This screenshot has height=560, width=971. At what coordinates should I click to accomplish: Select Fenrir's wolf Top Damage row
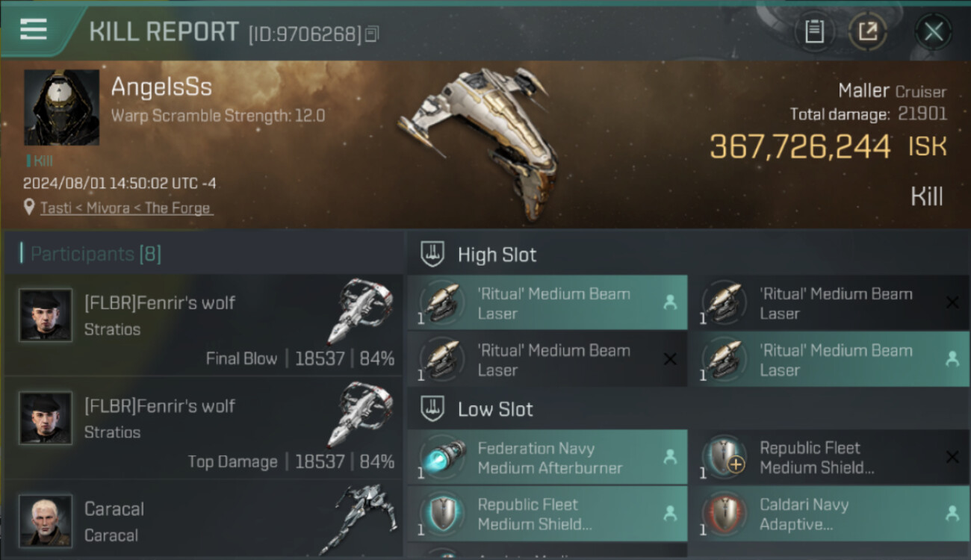click(203, 428)
